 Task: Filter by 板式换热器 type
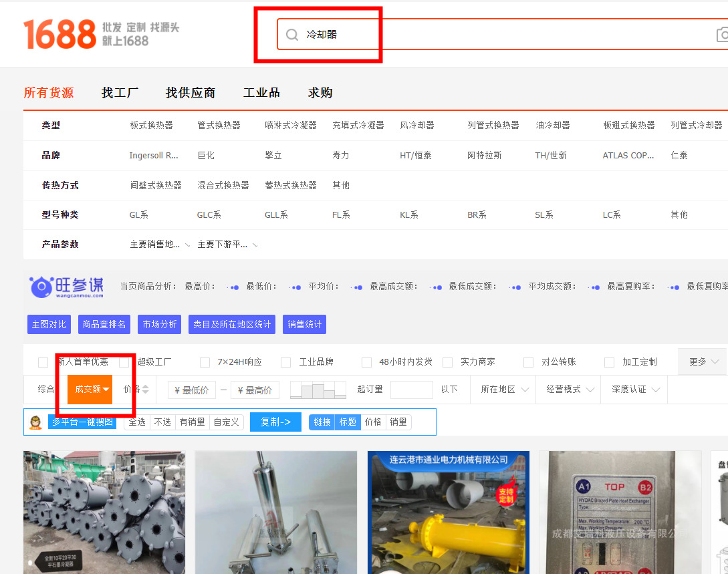(x=151, y=125)
